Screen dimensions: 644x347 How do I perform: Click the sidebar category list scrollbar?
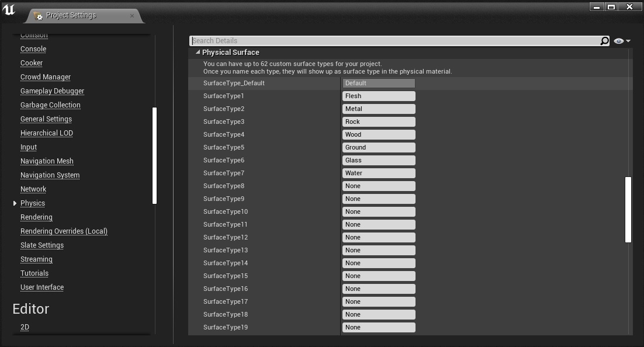point(154,155)
